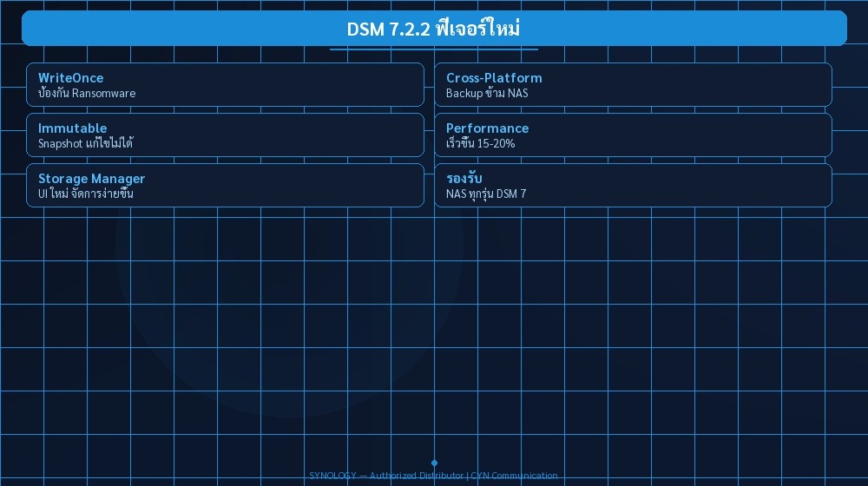Select the 'รองรับ' heading
Viewport: 868px width, 486px height.
[464, 178]
